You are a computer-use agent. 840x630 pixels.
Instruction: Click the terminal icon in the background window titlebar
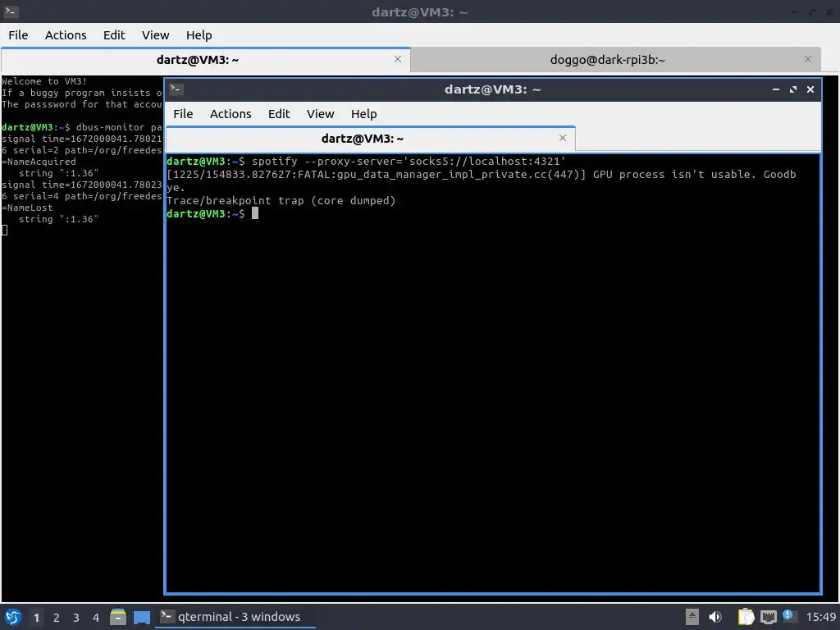pyautogui.click(x=11, y=11)
